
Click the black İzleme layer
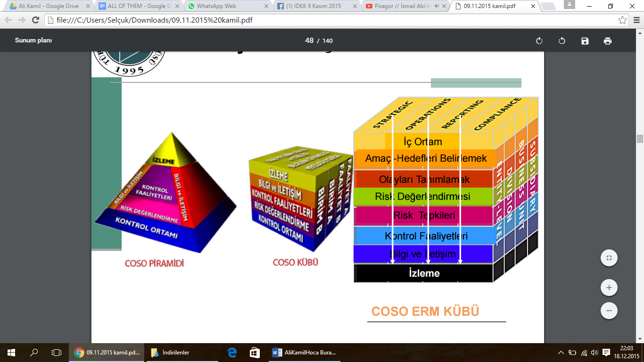tap(424, 273)
